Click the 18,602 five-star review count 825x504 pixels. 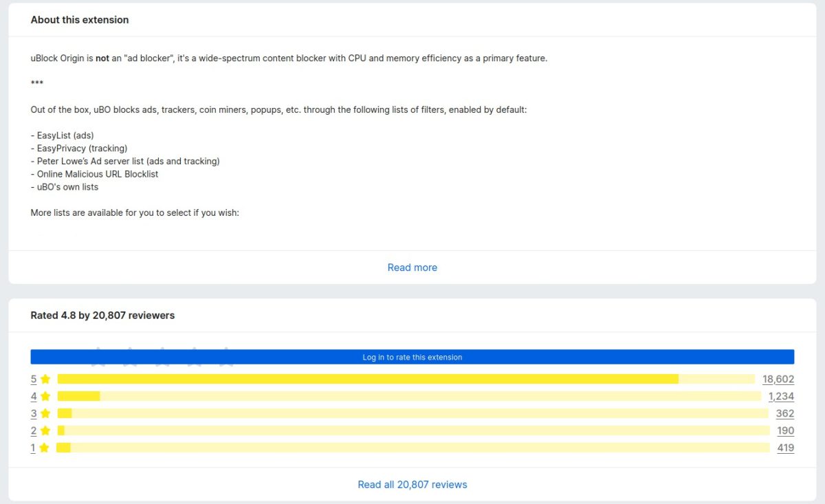tap(778, 379)
